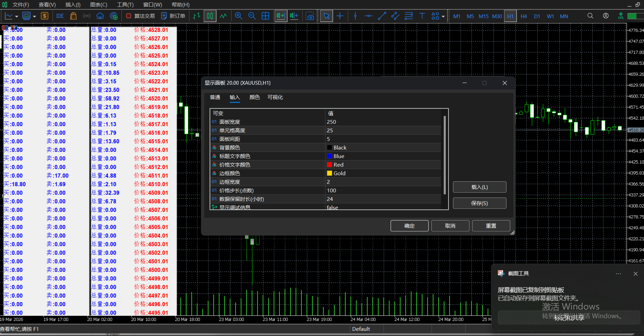Open the MetaEditor IDE
This screenshot has height=336, width=644.
tap(60, 16)
